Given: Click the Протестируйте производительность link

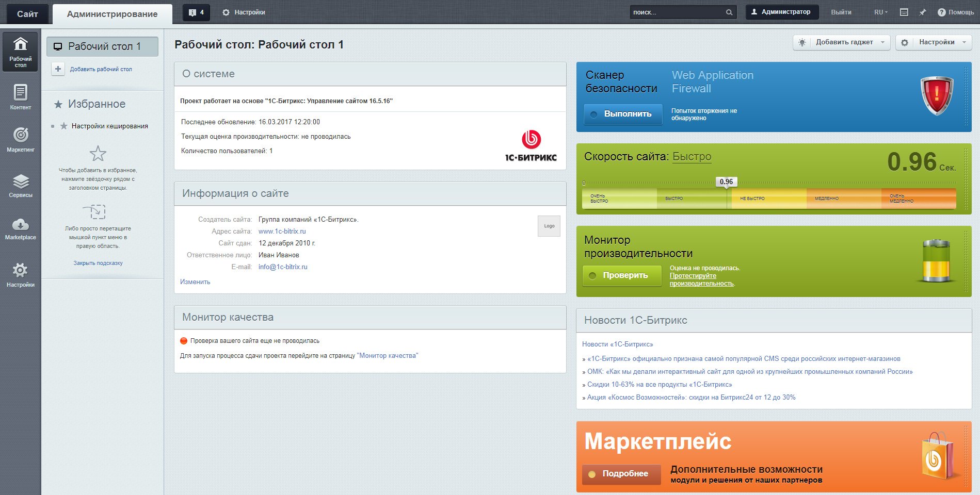Looking at the screenshot, I should point(702,279).
